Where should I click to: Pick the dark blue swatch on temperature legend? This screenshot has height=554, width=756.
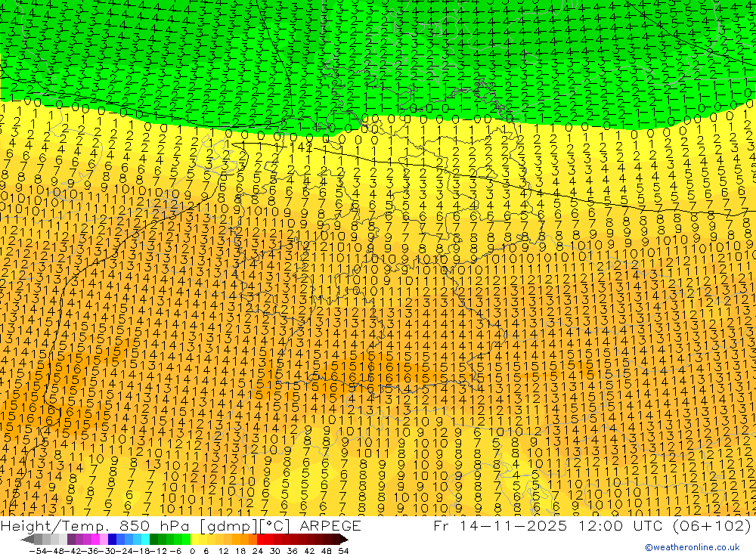(112, 540)
